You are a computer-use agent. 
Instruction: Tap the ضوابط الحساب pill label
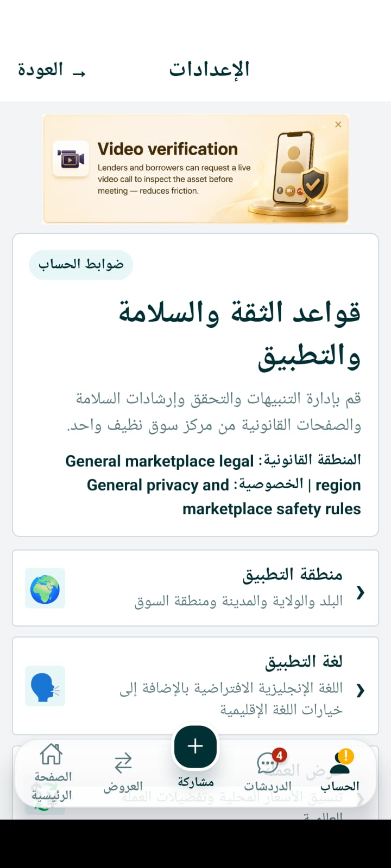pos(81,265)
